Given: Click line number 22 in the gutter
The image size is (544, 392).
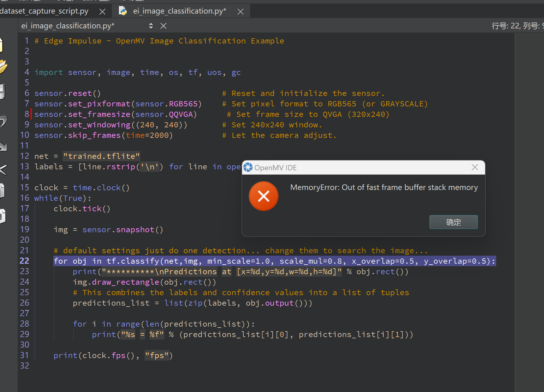Looking at the screenshot, I should [x=24, y=261].
